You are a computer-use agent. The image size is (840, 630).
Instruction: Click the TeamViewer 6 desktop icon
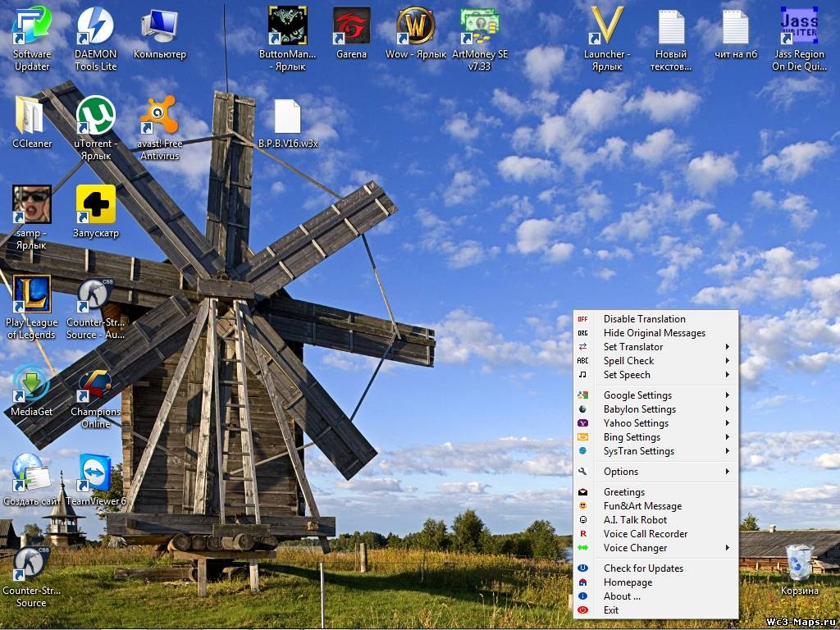[96, 474]
